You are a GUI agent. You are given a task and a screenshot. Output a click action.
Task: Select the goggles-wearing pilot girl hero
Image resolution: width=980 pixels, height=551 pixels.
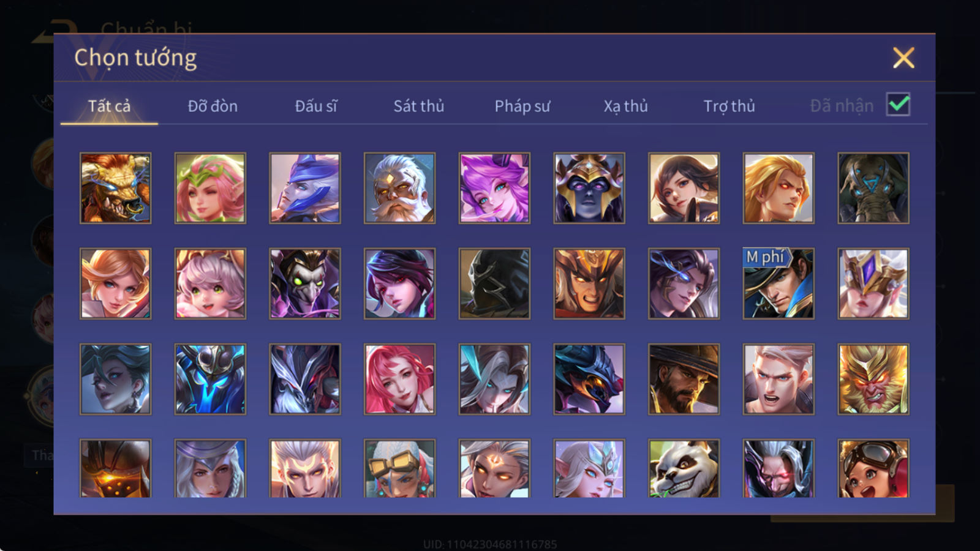873,468
